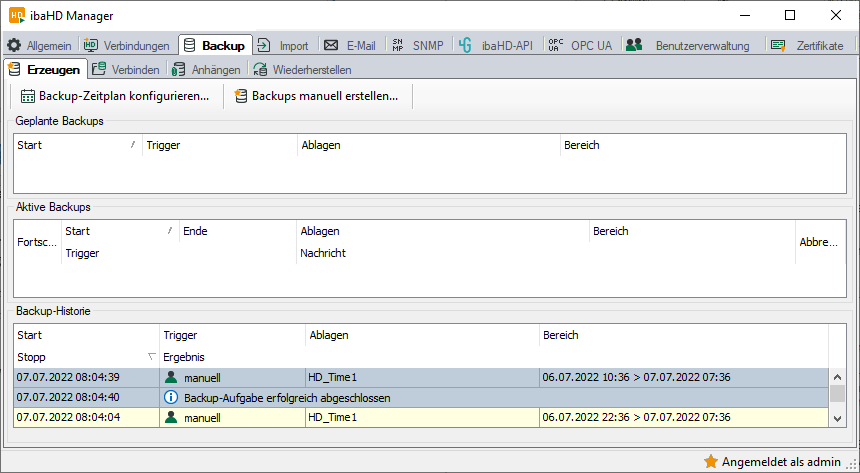The width and height of the screenshot is (860, 473).
Task: Switch to the Verbinden sub-tab
Action: (125, 69)
